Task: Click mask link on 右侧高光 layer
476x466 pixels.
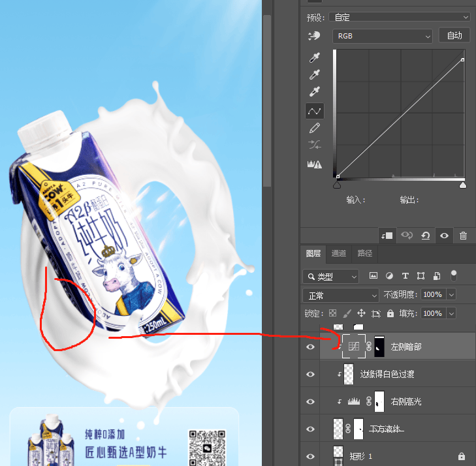Action: pyautogui.click(x=369, y=401)
